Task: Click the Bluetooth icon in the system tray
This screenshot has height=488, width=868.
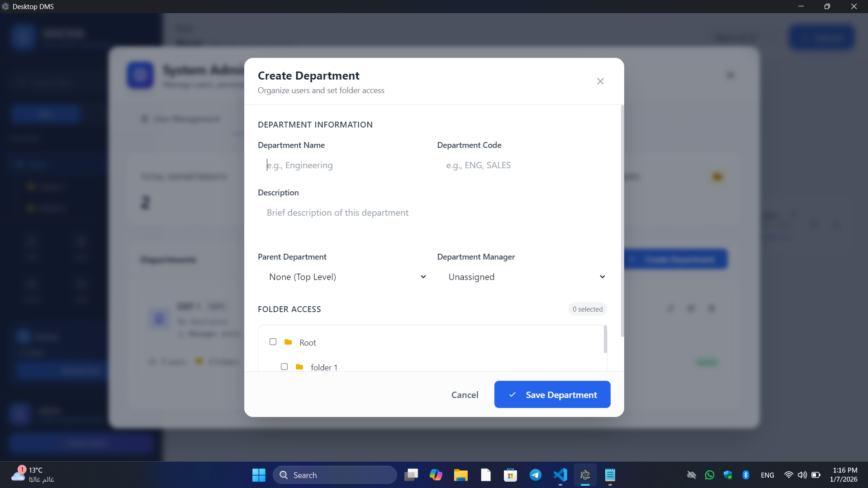Action: [x=746, y=475]
